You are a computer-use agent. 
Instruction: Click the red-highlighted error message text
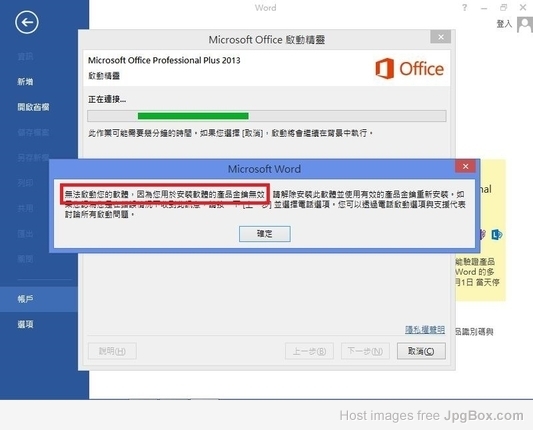(165, 194)
